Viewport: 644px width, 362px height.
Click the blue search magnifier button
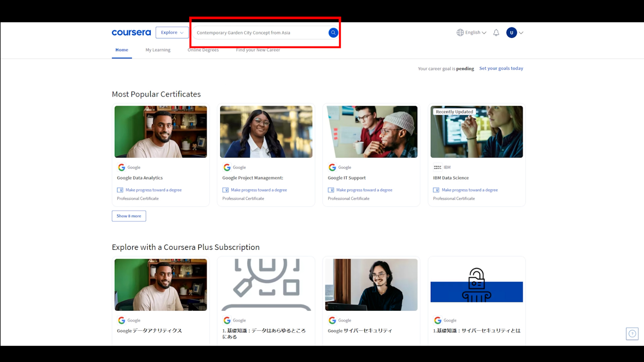coord(333,33)
